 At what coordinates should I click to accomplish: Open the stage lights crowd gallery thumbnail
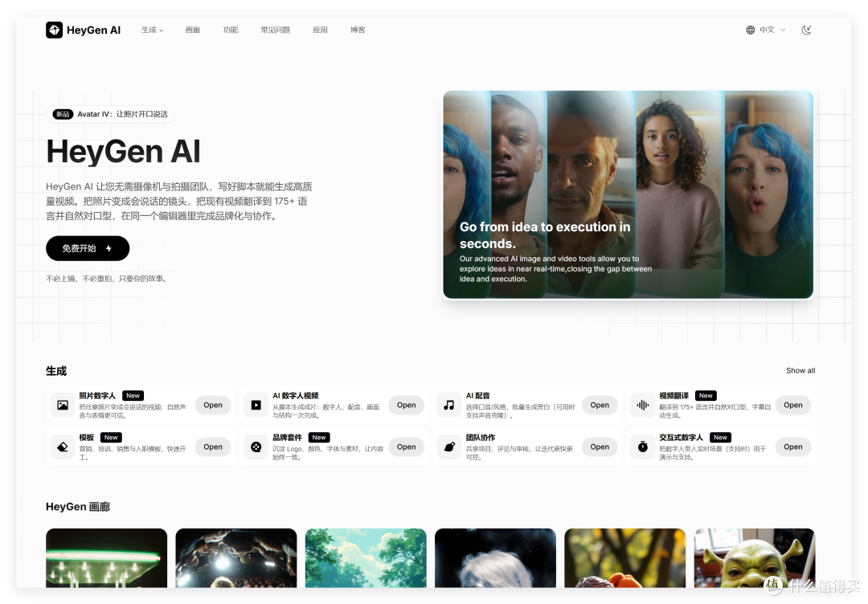(x=235, y=557)
